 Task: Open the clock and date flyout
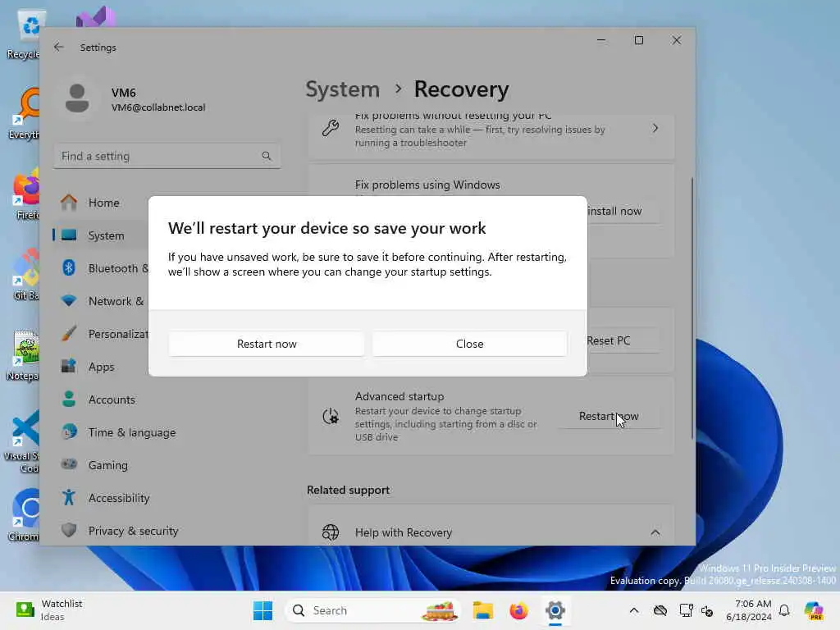click(x=749, y=610)
